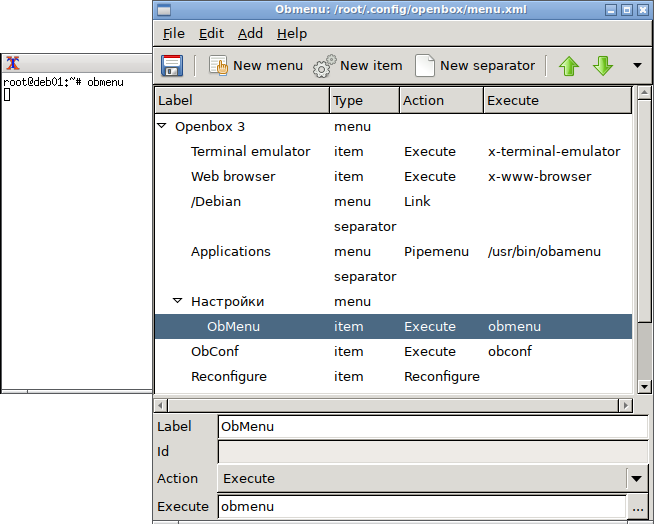This screenshot has height=524, width=654.
Task: Click the X icon in the terminal window title bar
Action: coord(13,63)
